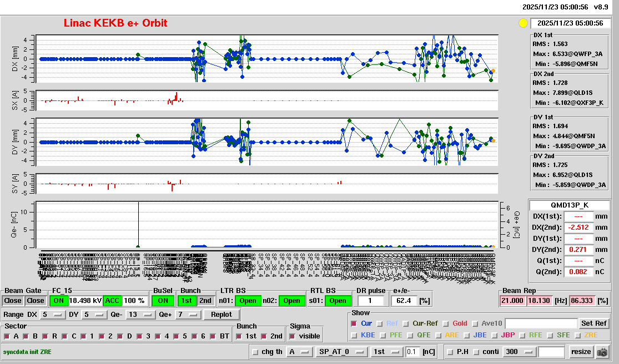Click the camera screenshot icon

click(602, 352)
